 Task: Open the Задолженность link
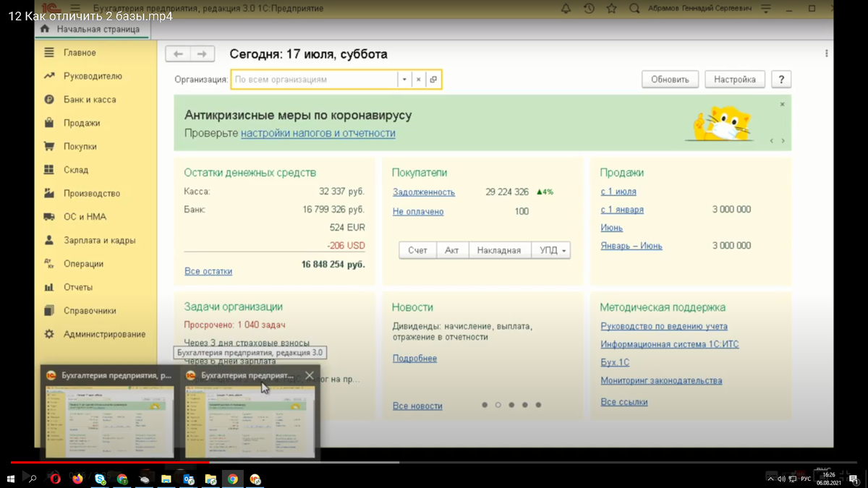[424, 192]
